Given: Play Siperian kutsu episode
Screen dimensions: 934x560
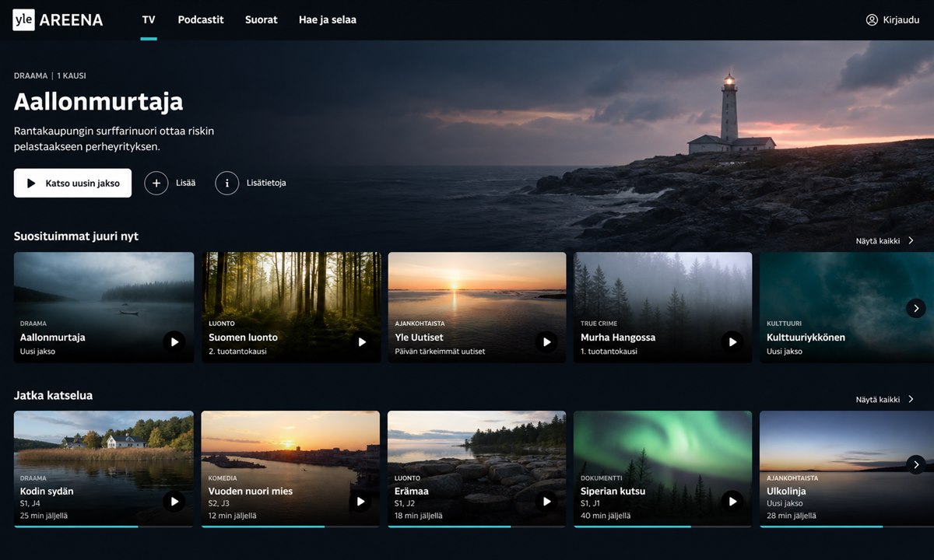Looking at the screenshot, I should pos(732,502).
